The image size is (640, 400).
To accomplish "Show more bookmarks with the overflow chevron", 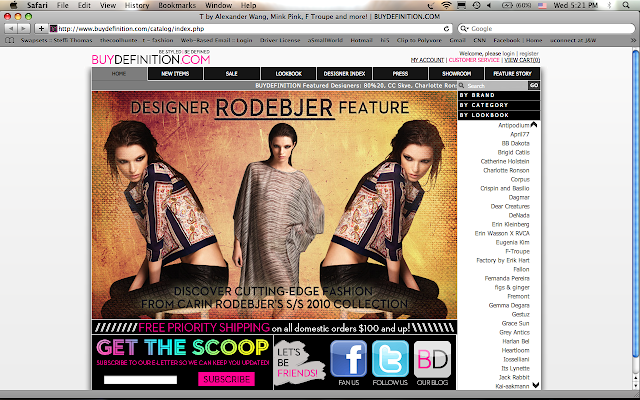I will coord(633,40).
